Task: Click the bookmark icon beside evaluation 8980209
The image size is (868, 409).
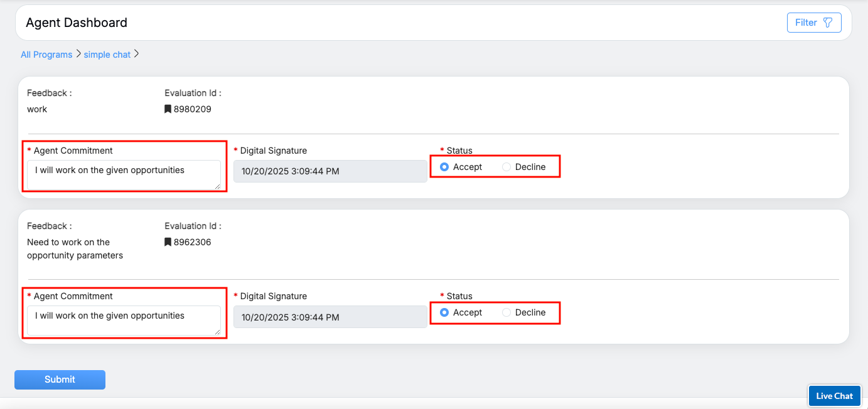Action: (168, 109)
